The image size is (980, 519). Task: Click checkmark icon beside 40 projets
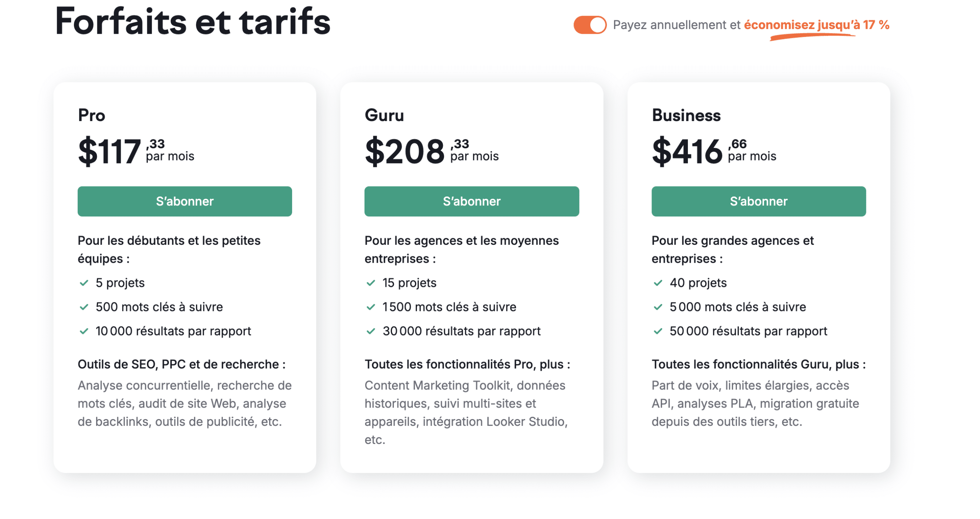[657, 283]
